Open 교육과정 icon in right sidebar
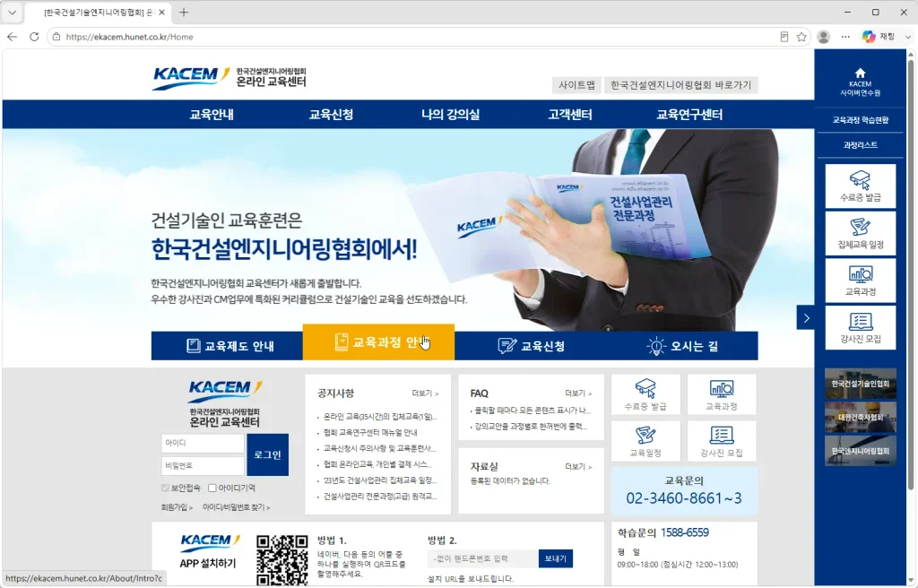This screenshot has height=588, width=918. point(860,281)
